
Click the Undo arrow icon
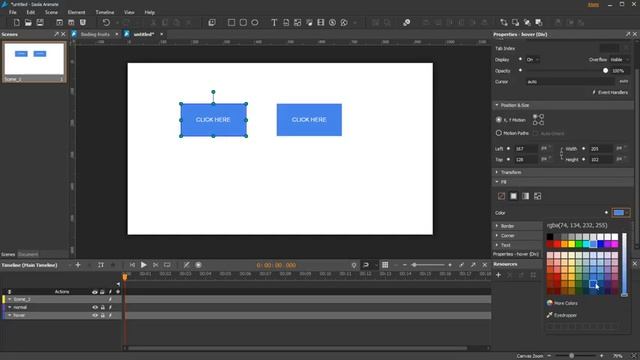106,23
